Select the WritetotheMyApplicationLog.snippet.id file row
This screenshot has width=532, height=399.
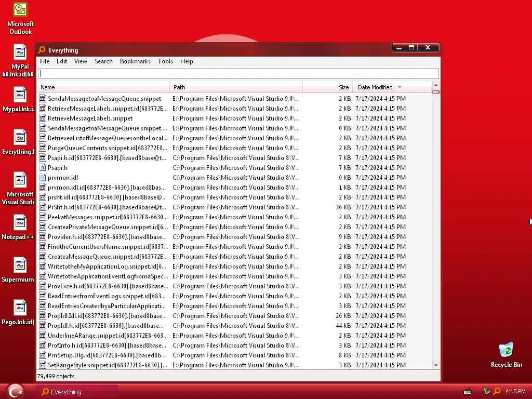[x=235, y=267]
